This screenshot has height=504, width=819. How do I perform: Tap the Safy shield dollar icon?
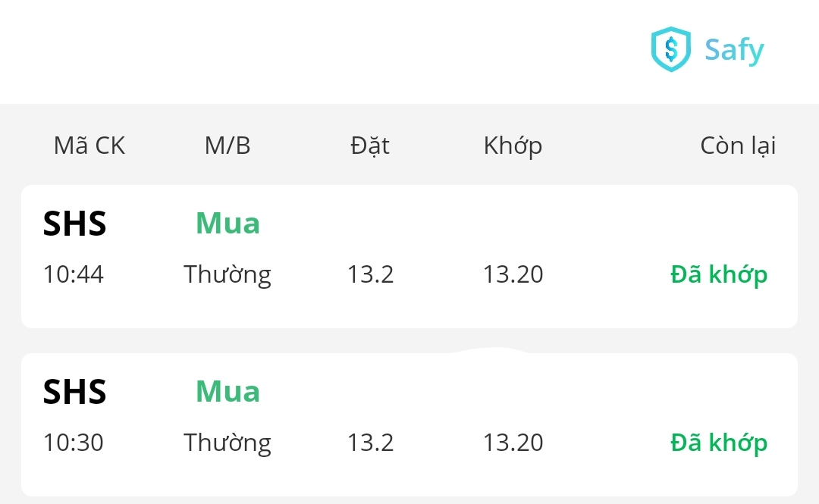tap(671, 49)
